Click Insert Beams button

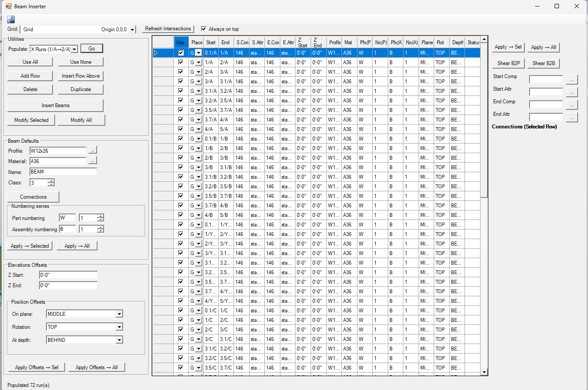[55, 105]
